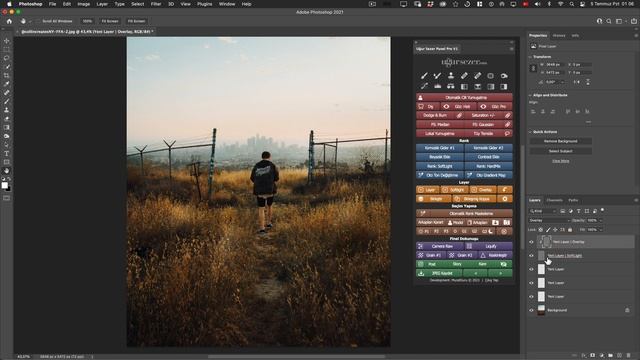Lock image pixels with brush lock icon
The height and width of the screenshot is (360, 640).
click(548, 230)
